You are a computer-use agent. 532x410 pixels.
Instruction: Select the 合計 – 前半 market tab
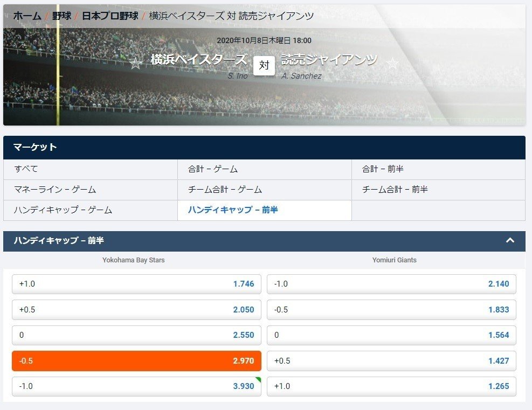point(438,169)
